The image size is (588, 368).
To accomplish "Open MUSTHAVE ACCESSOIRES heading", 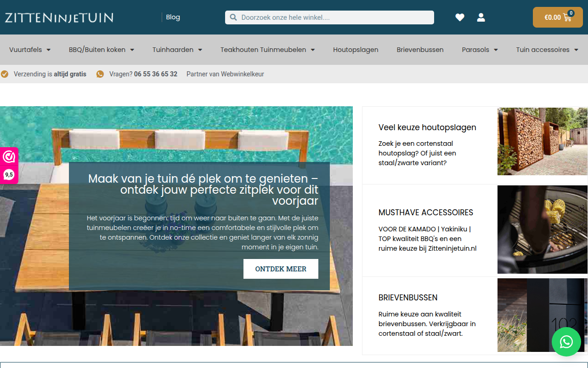I will [x=426, y=213].
